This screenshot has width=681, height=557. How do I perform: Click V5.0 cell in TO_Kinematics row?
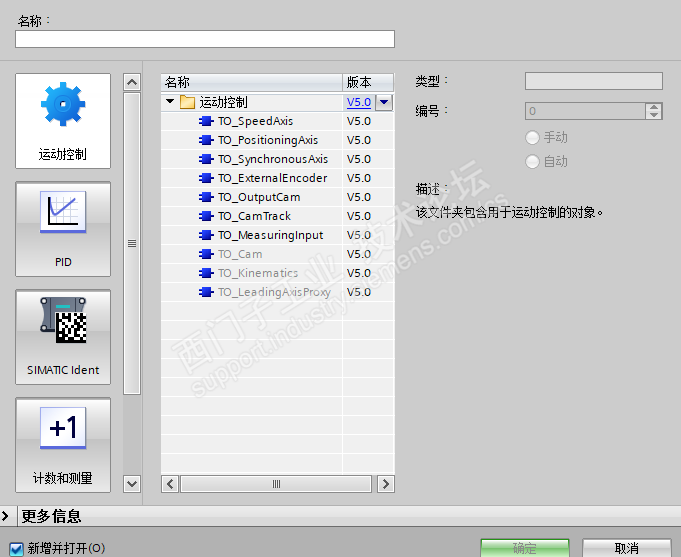tap(368, 273)
